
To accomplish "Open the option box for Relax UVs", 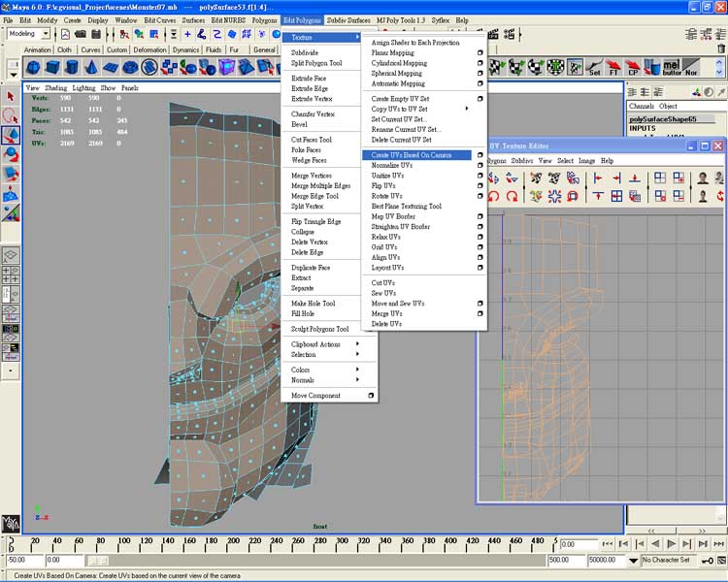I will pyautogui.click(x=480, y=237).
